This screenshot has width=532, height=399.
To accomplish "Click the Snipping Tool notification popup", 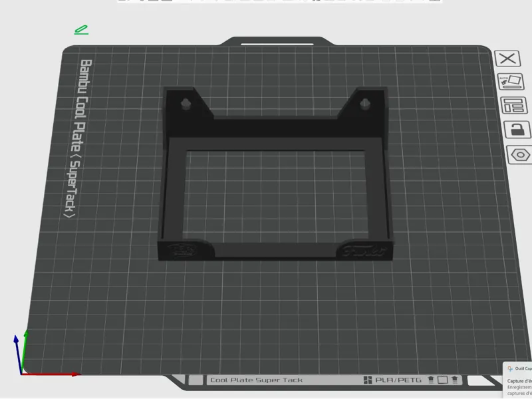I will tap(517, 380).
